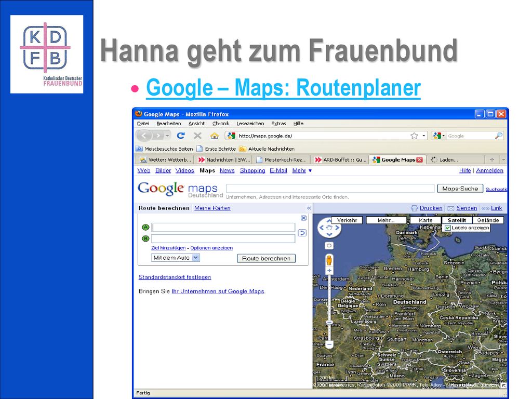Bookmark this page with the star icon
Image resolution: width=532 pixels, height=399 pixels.
(x=414, y=136)
